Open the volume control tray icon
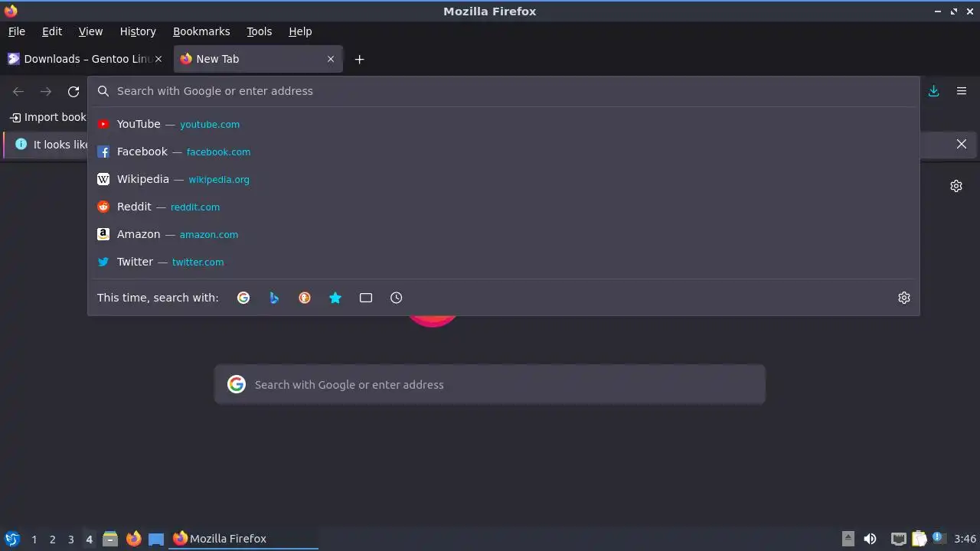This screenshot has height=551, width=980. [x=871, y=539]
